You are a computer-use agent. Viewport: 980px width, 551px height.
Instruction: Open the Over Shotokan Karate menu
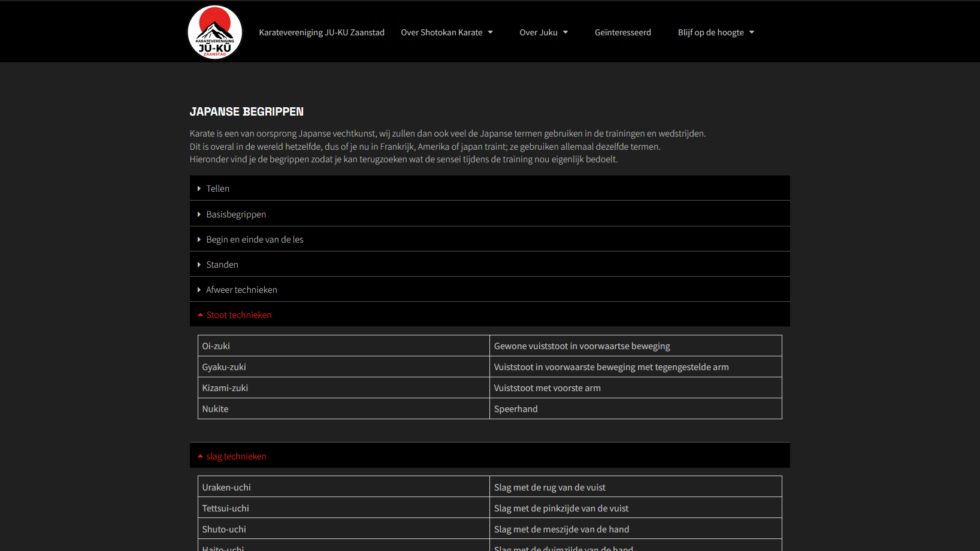click(x=441, y=32)
